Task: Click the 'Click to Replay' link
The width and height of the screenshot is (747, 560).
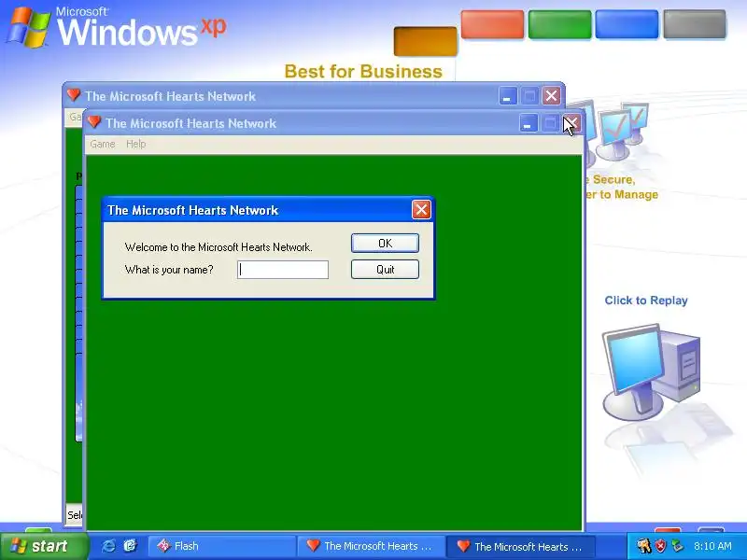Action: coord(646,301)
